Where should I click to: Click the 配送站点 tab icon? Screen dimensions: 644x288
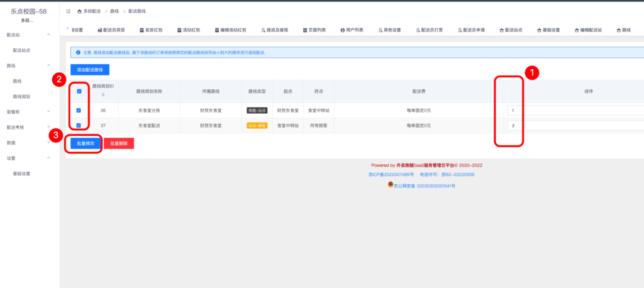tap(501, 30)
